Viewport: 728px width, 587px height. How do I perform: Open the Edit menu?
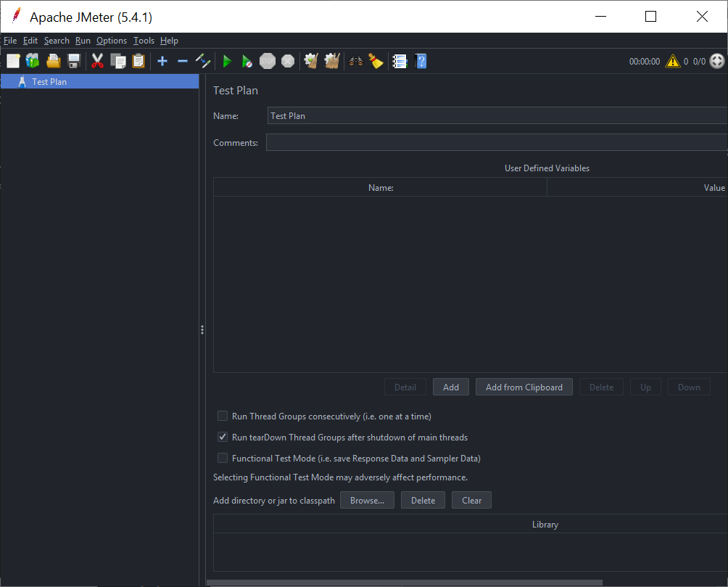[x=30, y=41]
